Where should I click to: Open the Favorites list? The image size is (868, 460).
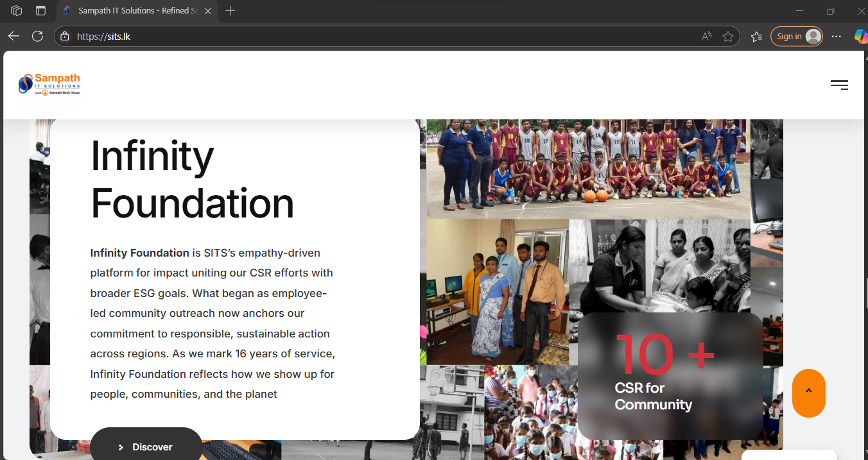[x=756, y=37]
